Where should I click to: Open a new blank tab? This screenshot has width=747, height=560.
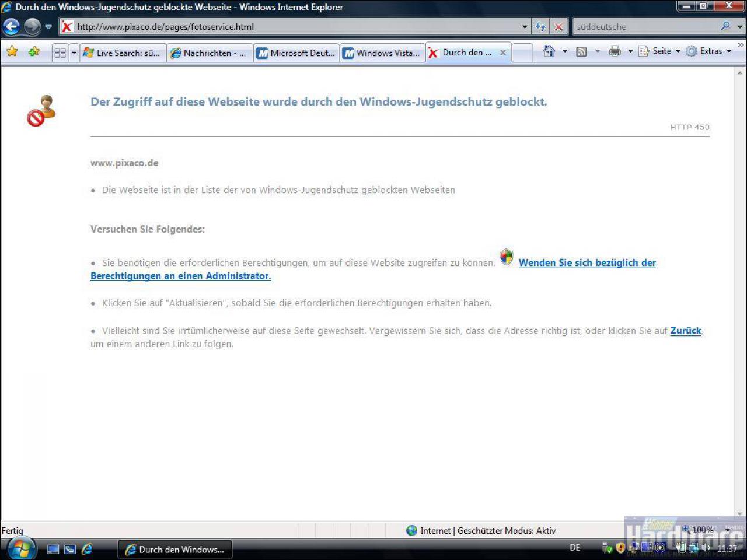coord(522,52)
